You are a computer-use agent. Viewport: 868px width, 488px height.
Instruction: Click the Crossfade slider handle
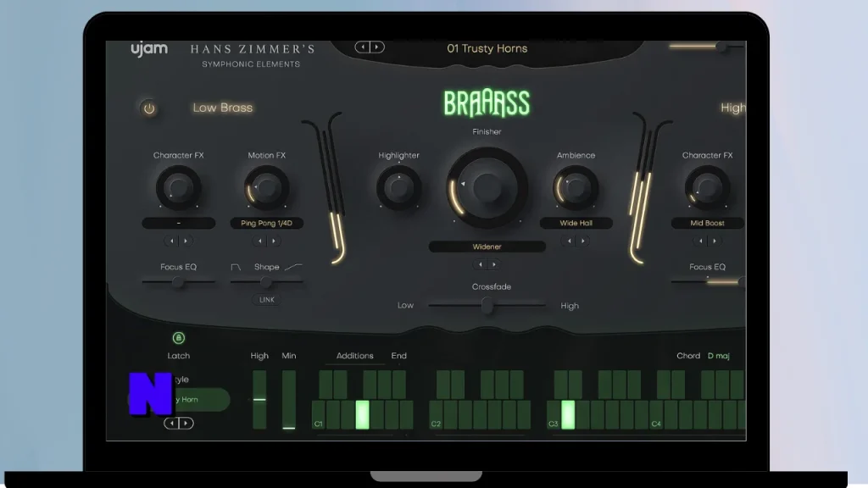[x=487, y=305]
